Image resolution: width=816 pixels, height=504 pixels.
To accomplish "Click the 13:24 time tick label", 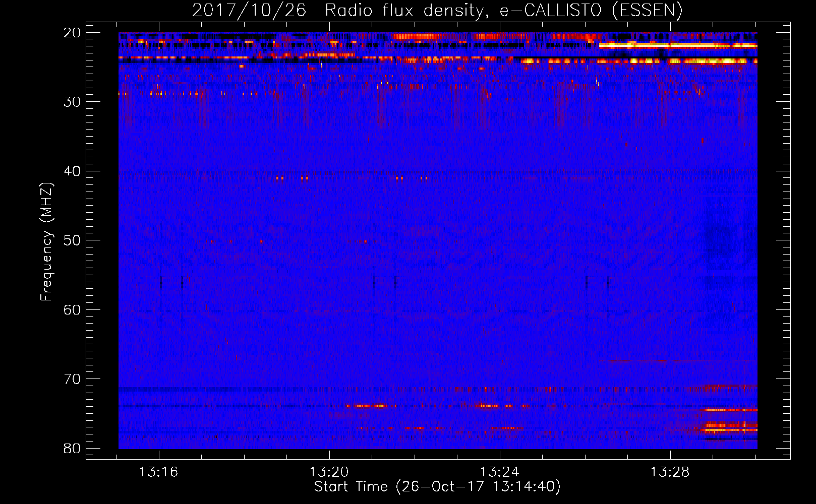I will (500, 472).
